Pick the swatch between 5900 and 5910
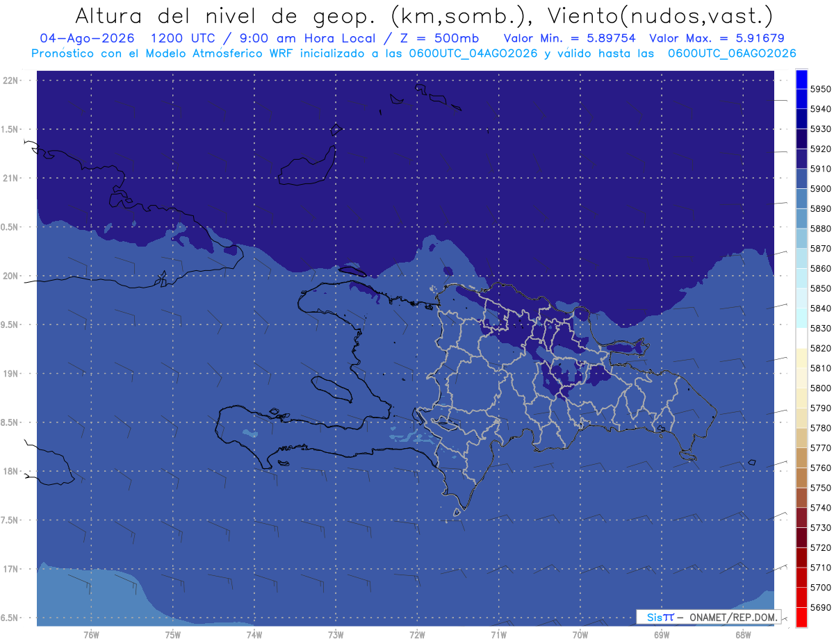834x644 pixels. (801, 179)
